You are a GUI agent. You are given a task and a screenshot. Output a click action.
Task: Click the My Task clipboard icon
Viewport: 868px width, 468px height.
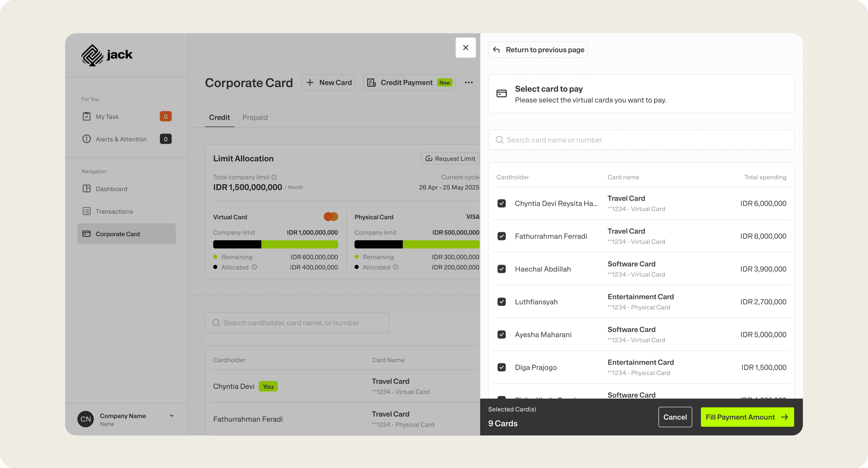tap(87, 117)
